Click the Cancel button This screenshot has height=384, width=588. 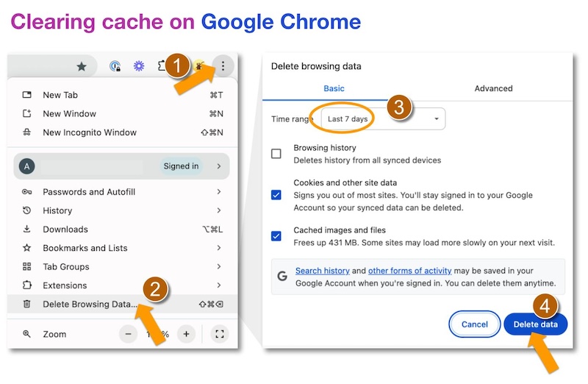point(474,324)
